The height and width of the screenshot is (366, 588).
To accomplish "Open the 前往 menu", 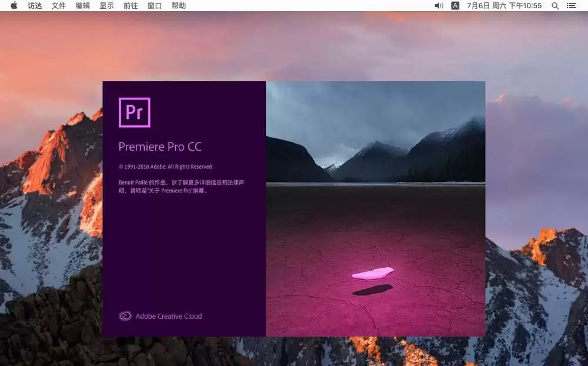I will [131, 6].
